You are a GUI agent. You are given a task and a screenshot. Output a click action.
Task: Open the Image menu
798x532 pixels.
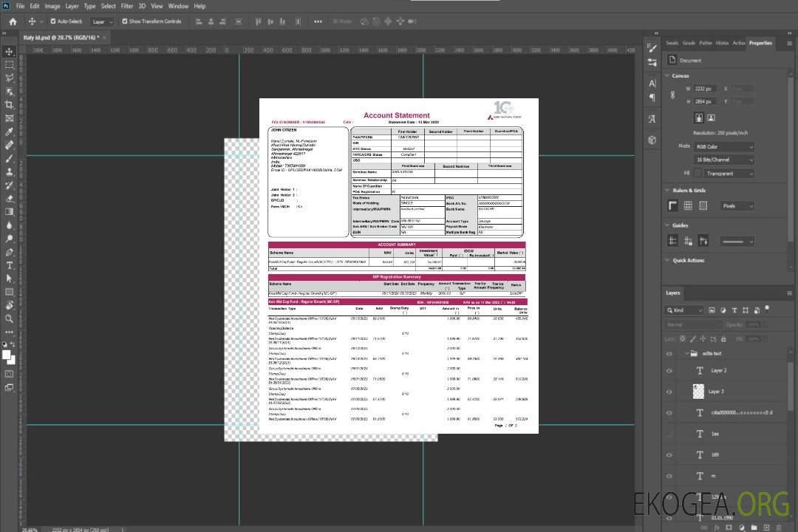pos(52,6)
